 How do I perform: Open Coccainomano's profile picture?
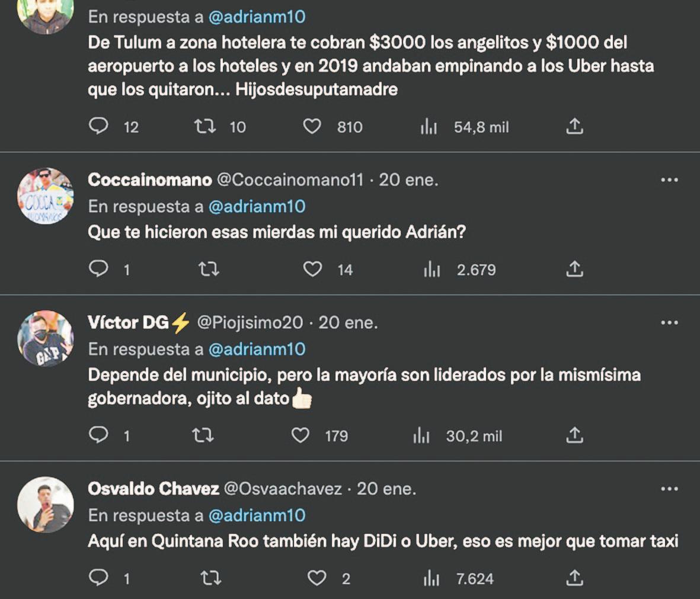46,196
